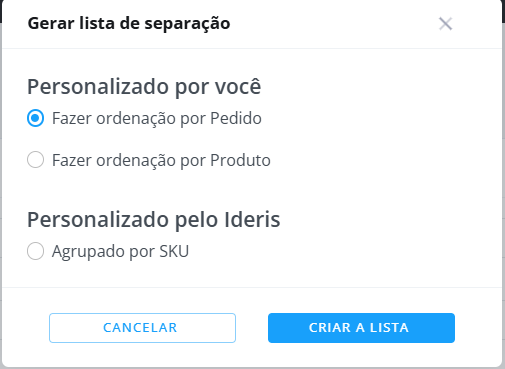Click the word Produto in second option
Image resolution: width=505 pixels, height=369 pixels.
click(x=240, y=160)
